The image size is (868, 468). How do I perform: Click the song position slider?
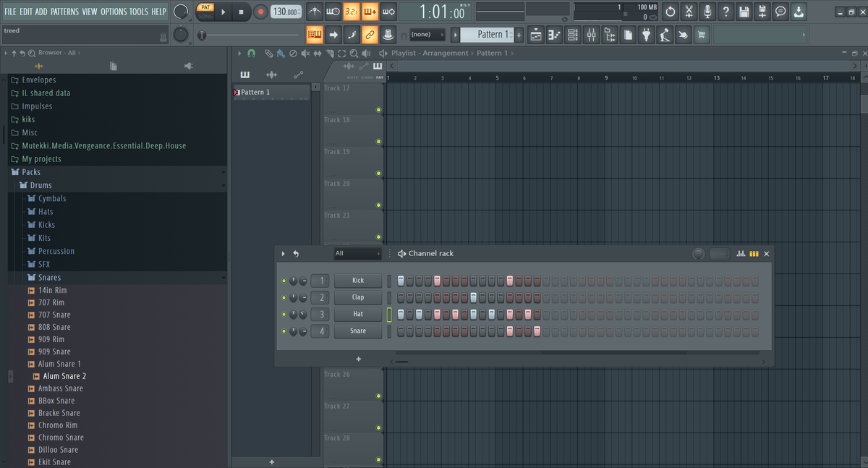point(251,35)
